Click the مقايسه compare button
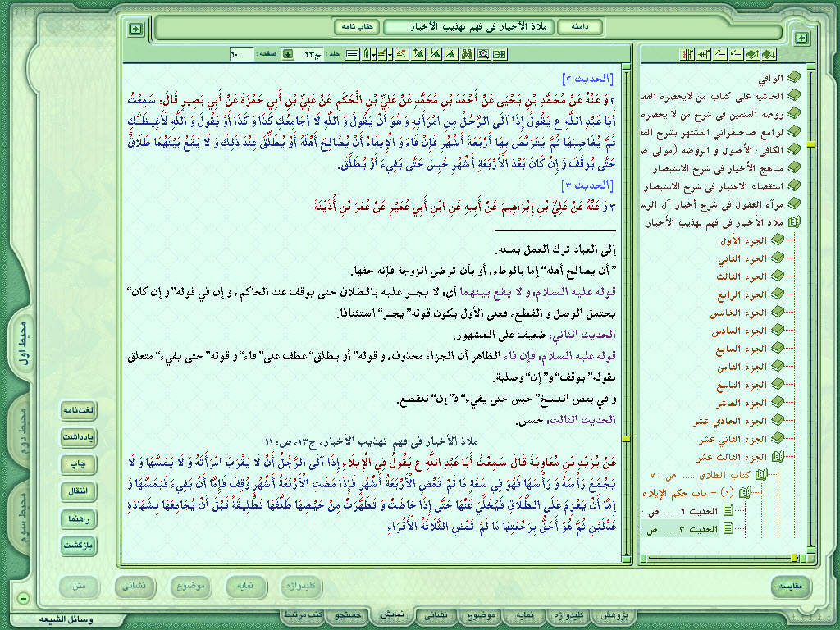This screenshot has width=840, height=630. pyautogui.click(x=797, y=587)
